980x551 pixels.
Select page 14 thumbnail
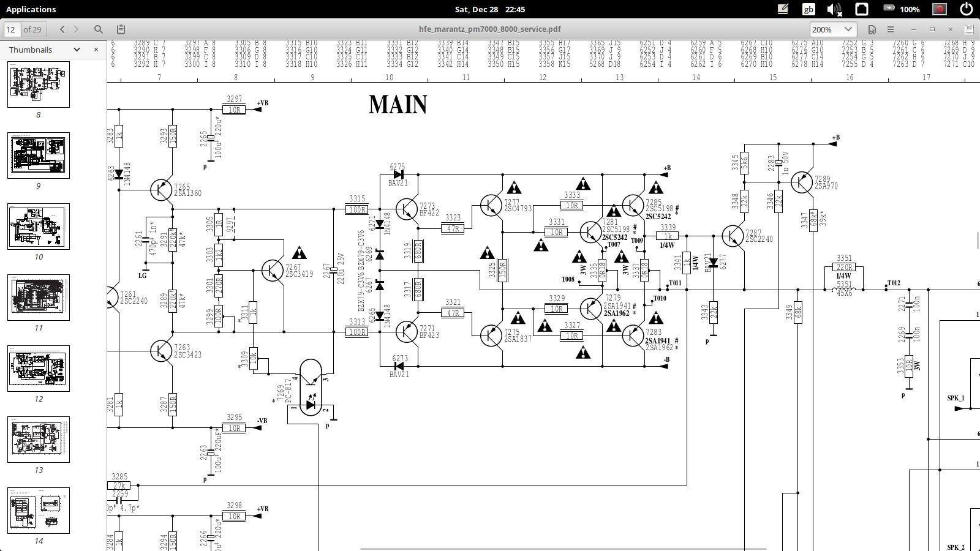pos(39,511)
